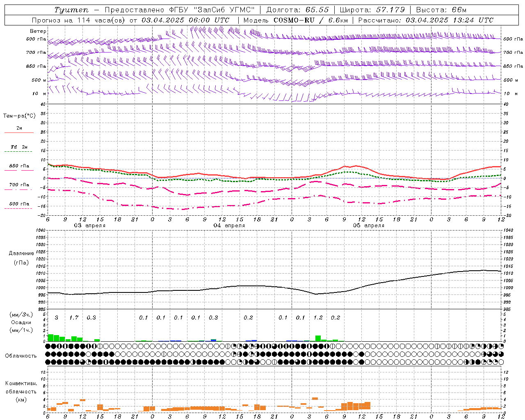
Task: Click the "Давление" pressure panel label
Action: point(21,253)
